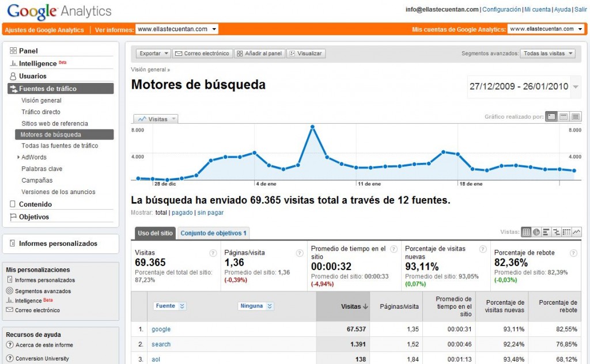
Task: Click the question icon by Acerca de este informe
Action: pos(10,345)
